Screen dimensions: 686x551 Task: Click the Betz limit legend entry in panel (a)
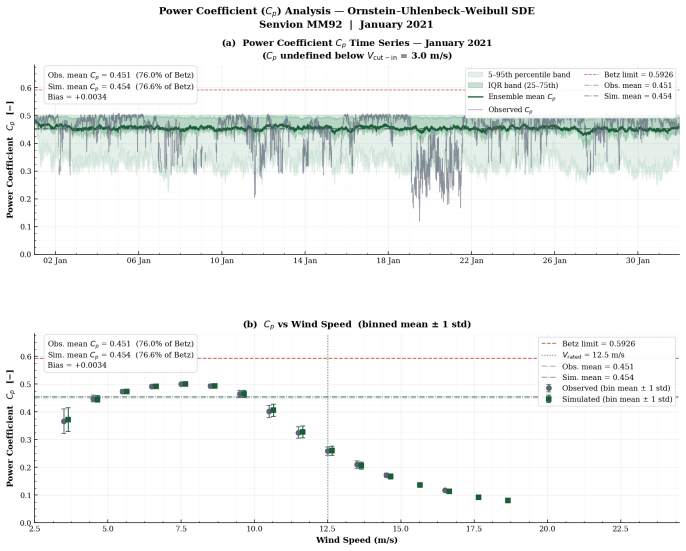pyautogui.click(x=629, y=75)
